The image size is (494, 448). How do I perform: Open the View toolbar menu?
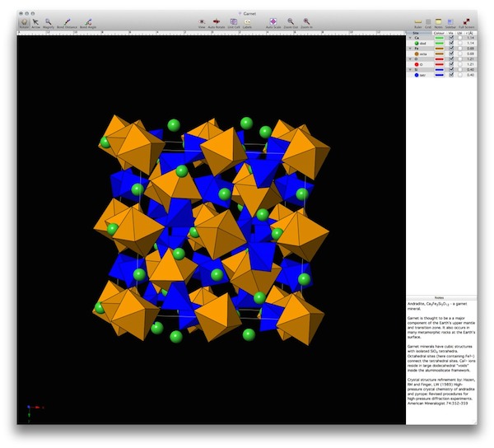pyautogui.click(x=201, y=22)
